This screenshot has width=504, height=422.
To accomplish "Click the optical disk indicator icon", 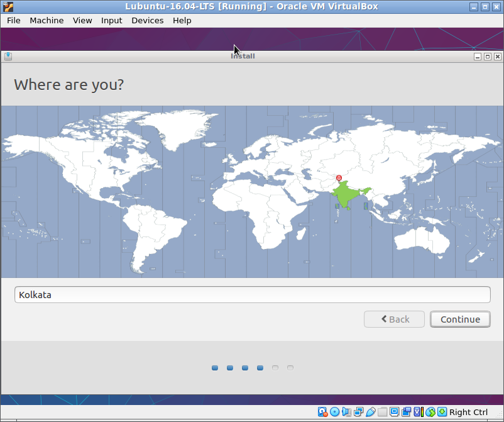I will (334, 412).
